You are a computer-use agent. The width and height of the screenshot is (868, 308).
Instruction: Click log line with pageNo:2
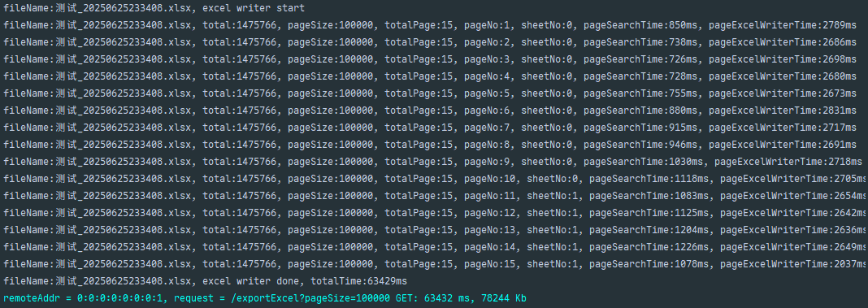[x=430, y=42]
